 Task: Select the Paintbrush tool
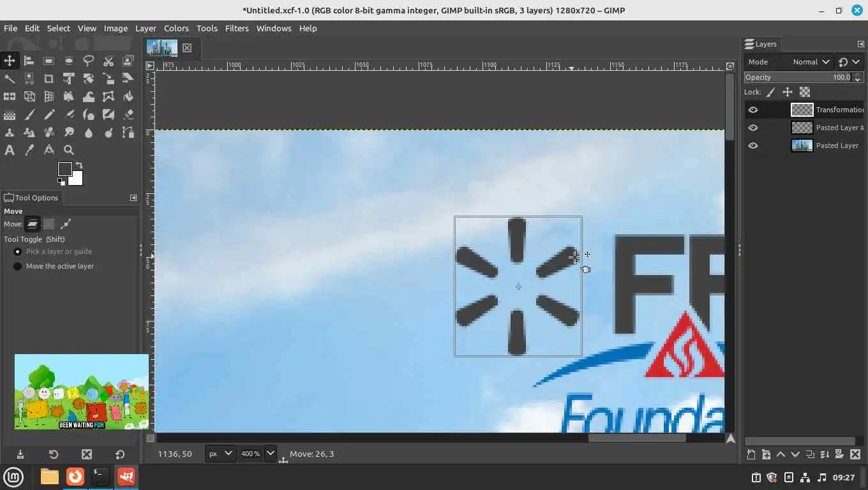point(29,115)
